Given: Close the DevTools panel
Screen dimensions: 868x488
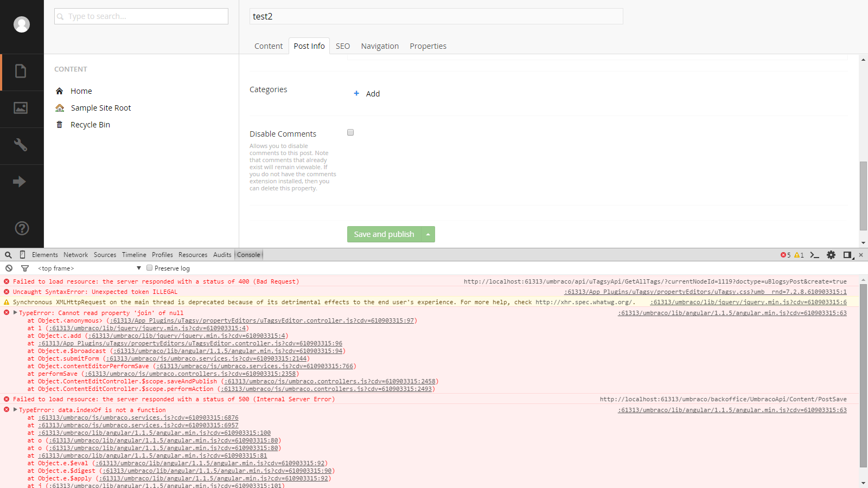Looking at the screenshot, I should 861,255.
